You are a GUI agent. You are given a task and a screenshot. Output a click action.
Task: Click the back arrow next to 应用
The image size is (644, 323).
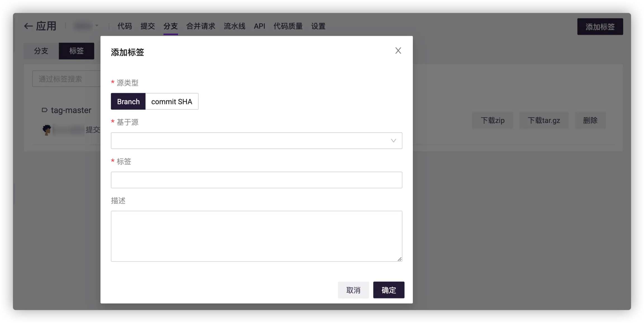pos(28,26)
